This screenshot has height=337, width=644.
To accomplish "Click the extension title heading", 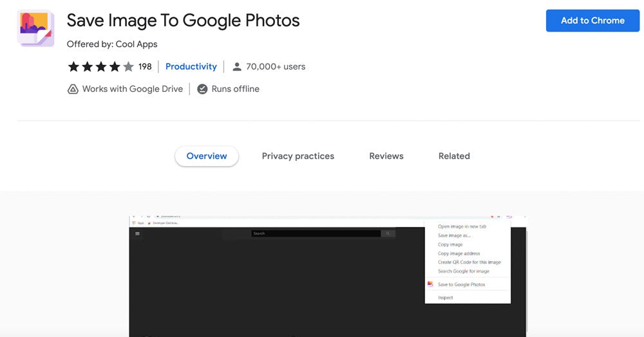I will pyautogui.click(x=183, y=21).
